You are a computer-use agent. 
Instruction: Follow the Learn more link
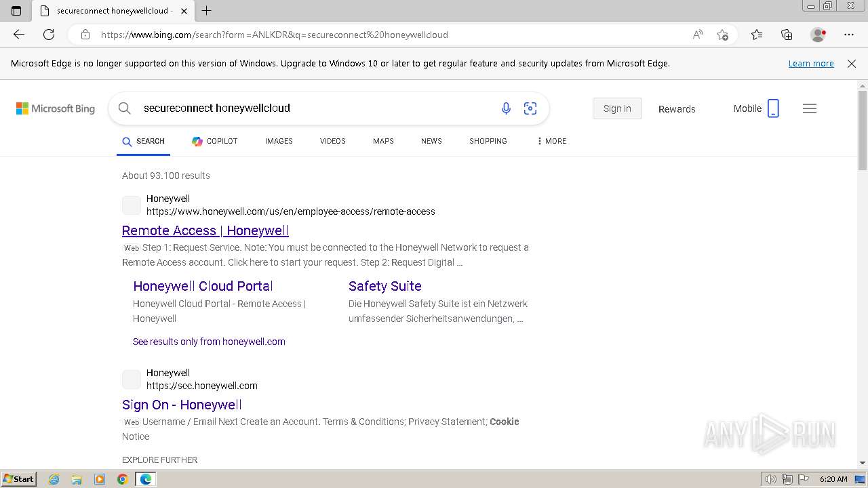tap(811, 64)
